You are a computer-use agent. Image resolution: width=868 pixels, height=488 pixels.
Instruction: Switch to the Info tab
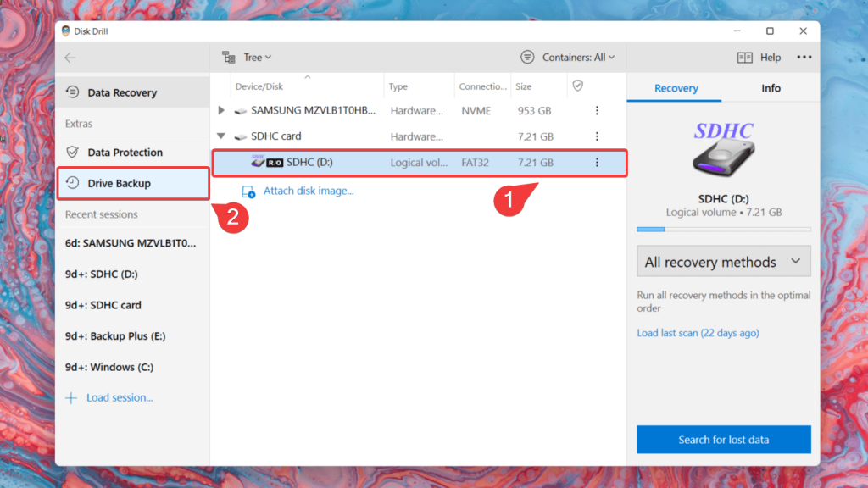(x=771, y=87)
